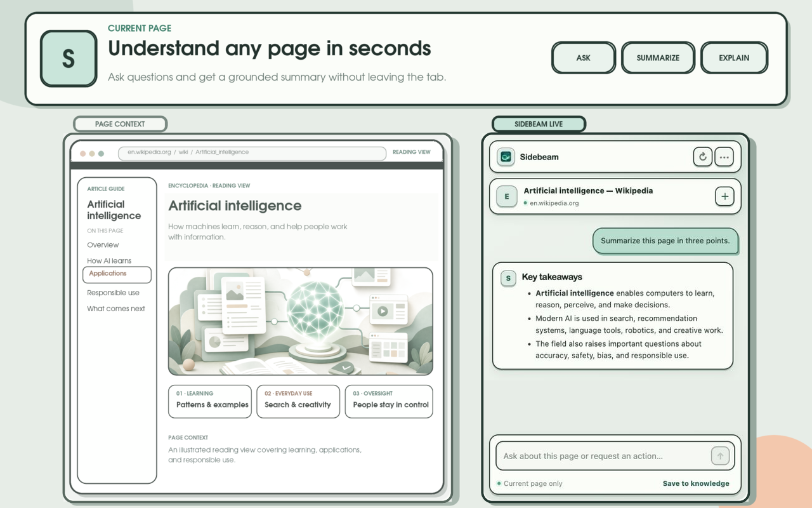Select the SIDEBEAM LIVE tab label
The image size is (812, 508).
(539, 124)
